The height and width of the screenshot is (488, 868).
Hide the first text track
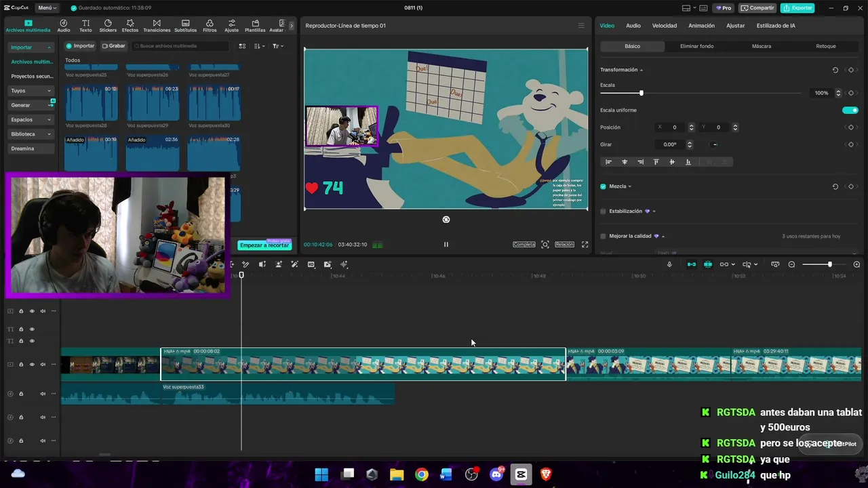point(32,329)
